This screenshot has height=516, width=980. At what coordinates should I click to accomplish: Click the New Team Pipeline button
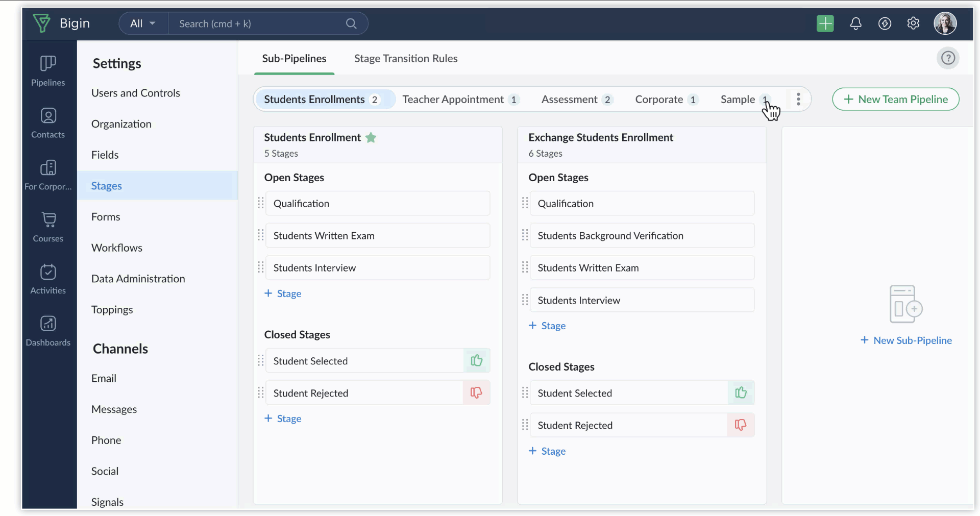click(x=896, y=100)
